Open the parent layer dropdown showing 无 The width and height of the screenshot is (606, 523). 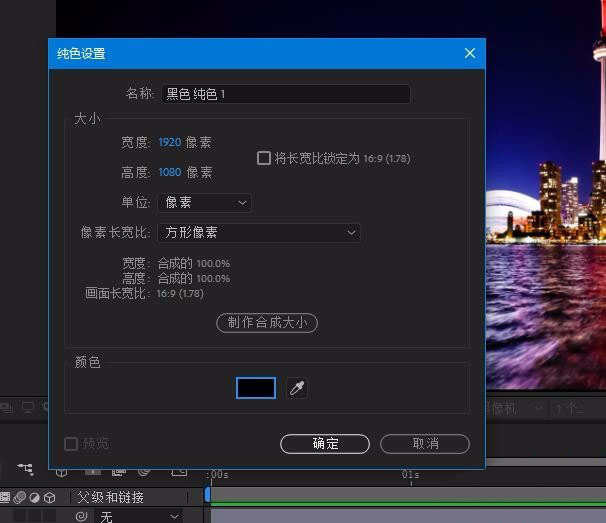point(138,516)
